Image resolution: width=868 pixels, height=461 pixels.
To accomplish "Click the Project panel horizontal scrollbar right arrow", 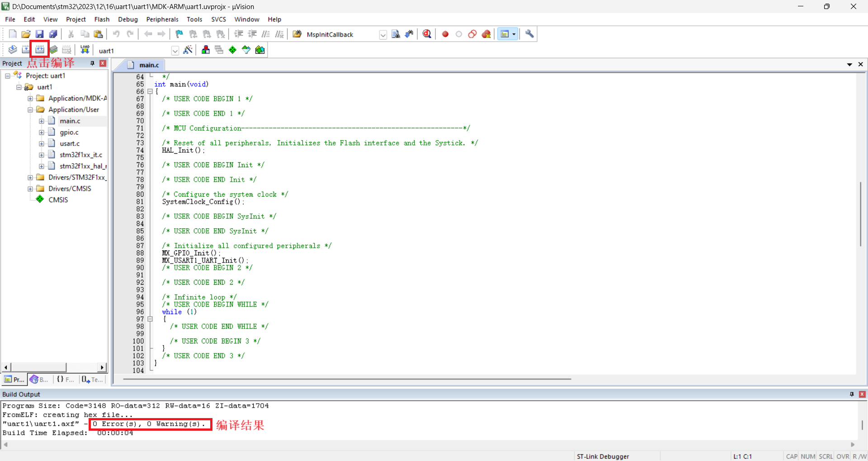I will pos(102,367).
